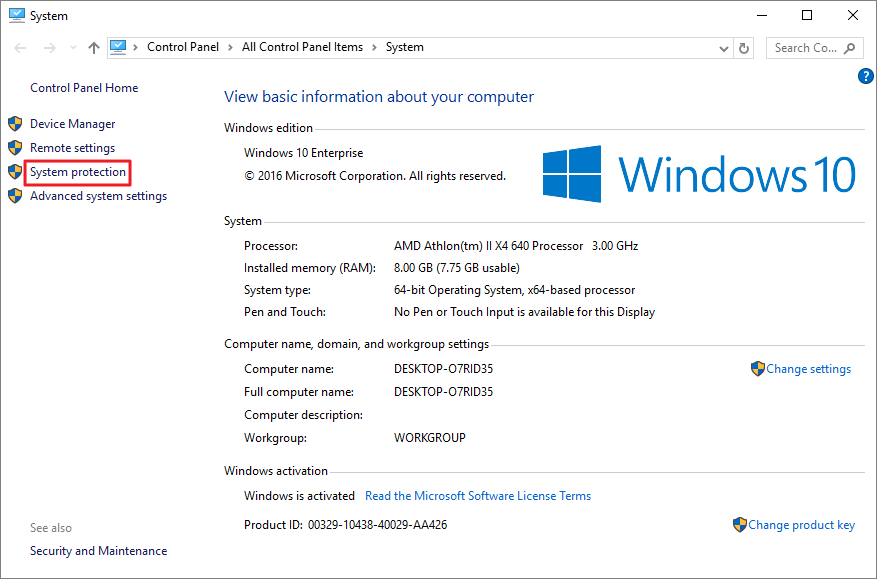This screenshot has height=579, width=877.
Task: Select Control Panel in the breadcrumb
Action: tap(183, 47)
